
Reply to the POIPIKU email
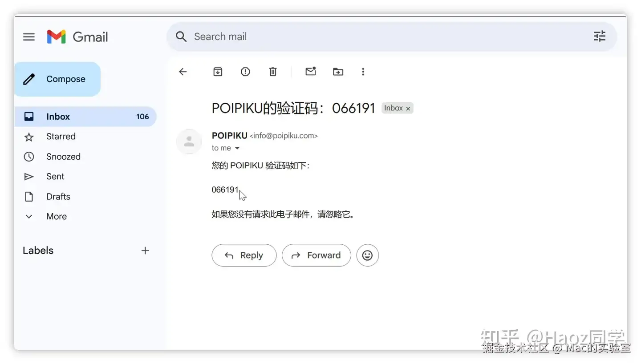pos(244,255)
